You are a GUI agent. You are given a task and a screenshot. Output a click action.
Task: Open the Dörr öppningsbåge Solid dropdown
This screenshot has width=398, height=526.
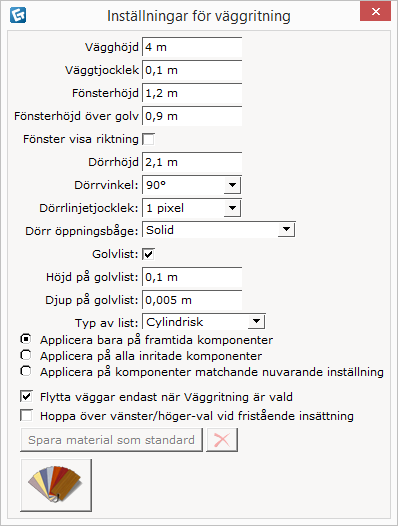pyautogui.click(x=219, y=230)
